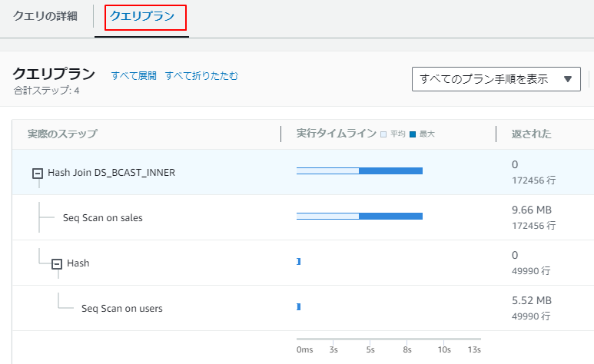594x364 pixels.
Task: Click the 平均 legend color swatch
Action: [x=383, y=134]
